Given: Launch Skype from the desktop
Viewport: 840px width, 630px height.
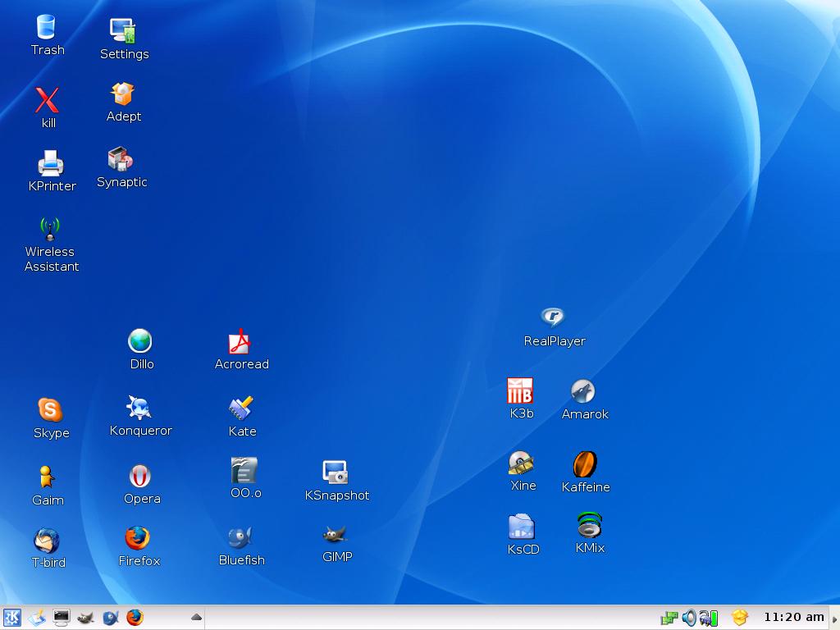Looking at the screenshot, I should (50, 409).
